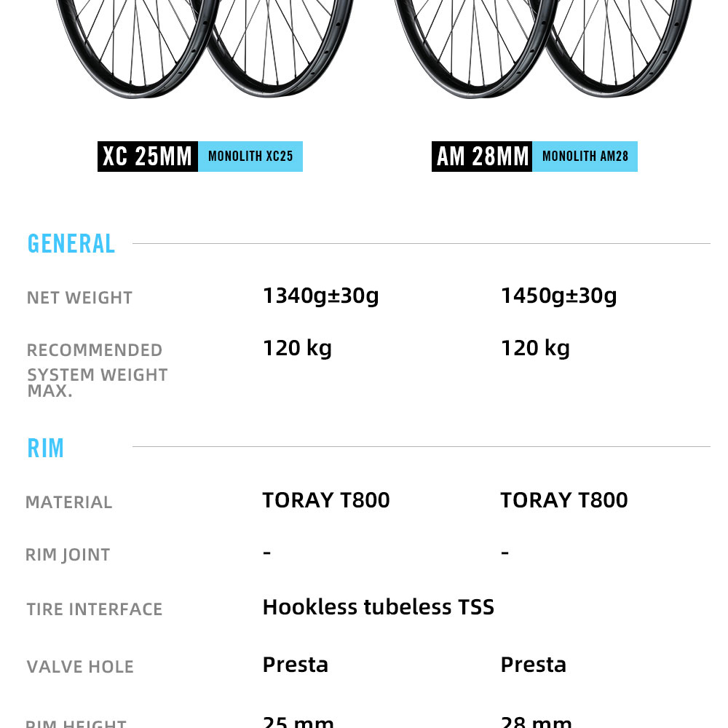Viewport: 728px width, 728px height.
Task: Click the MATERIAL row label
Action: (69, 502)
